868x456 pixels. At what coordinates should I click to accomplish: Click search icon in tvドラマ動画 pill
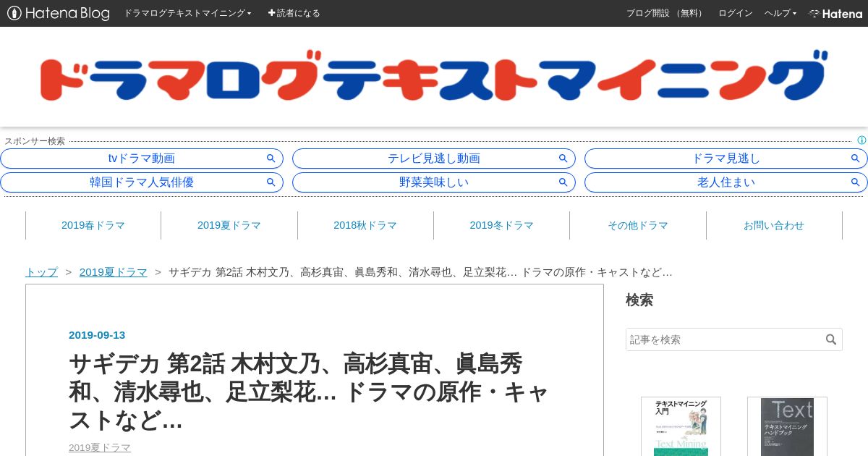pyautogui.click(x=271, y=159)
